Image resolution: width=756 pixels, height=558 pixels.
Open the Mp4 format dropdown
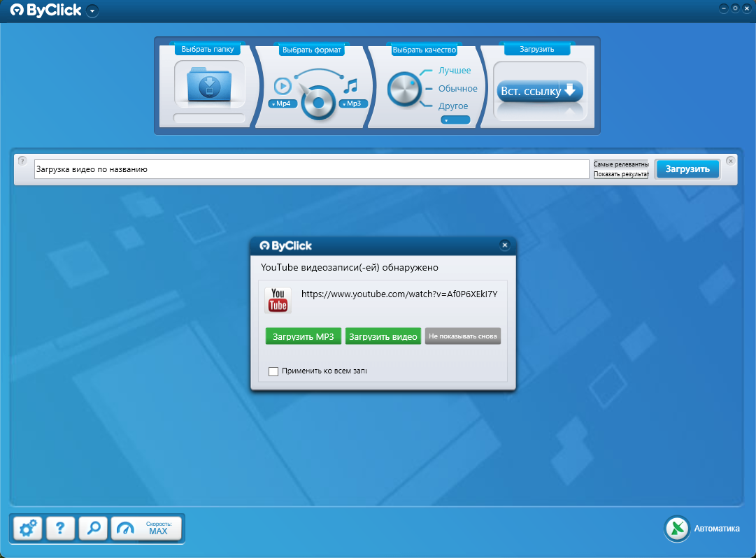point(283,103)
